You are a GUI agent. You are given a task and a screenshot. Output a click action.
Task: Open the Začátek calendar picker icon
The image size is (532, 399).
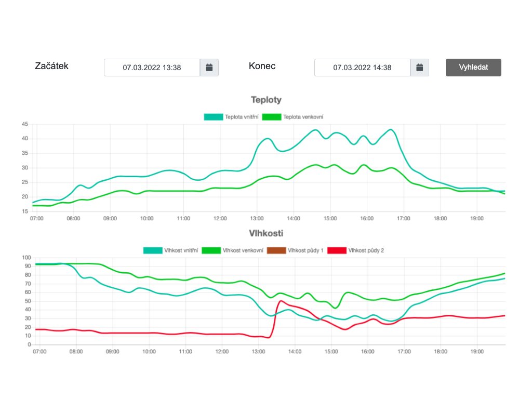click(x=209, y=68)
